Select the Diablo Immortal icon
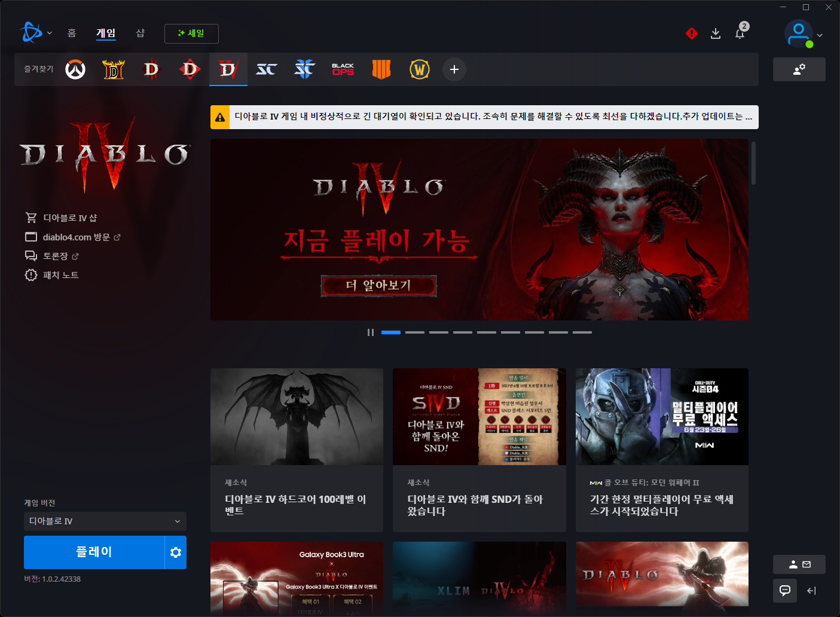 click(x=190, y=69)
